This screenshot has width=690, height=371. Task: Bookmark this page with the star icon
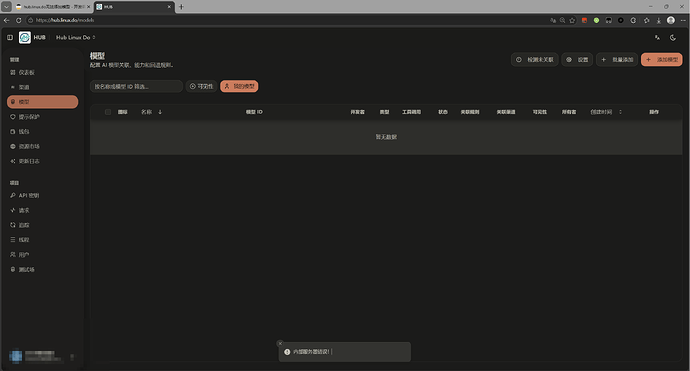(572, 20)
